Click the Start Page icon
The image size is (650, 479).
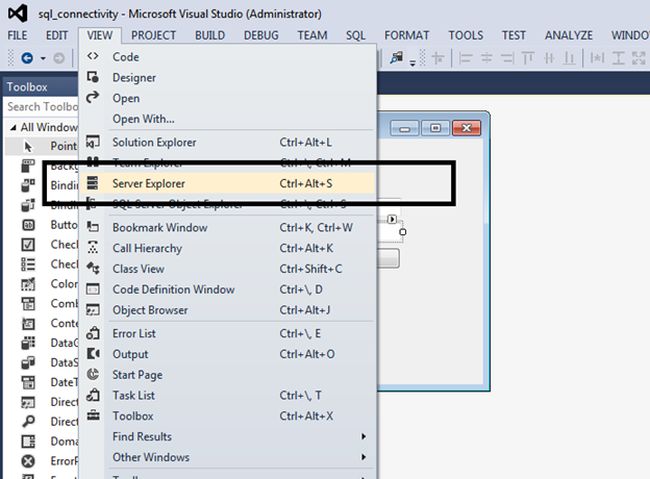point(93,374)
